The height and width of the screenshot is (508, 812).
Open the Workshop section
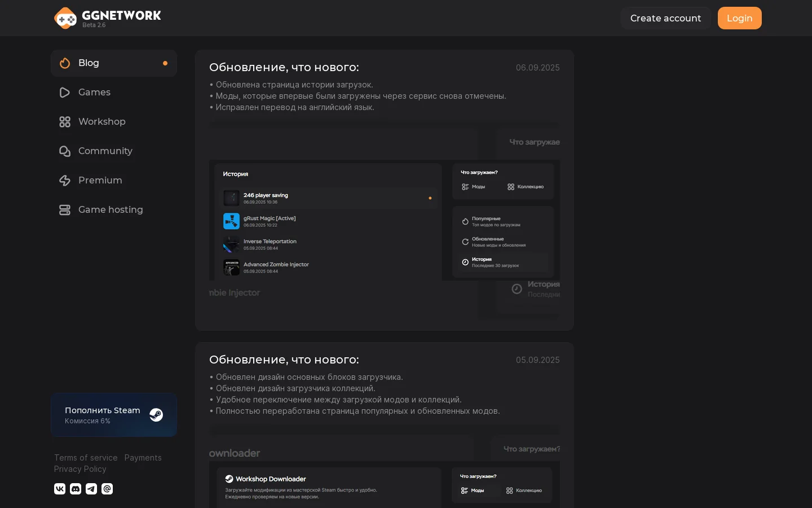coord(114,122)
